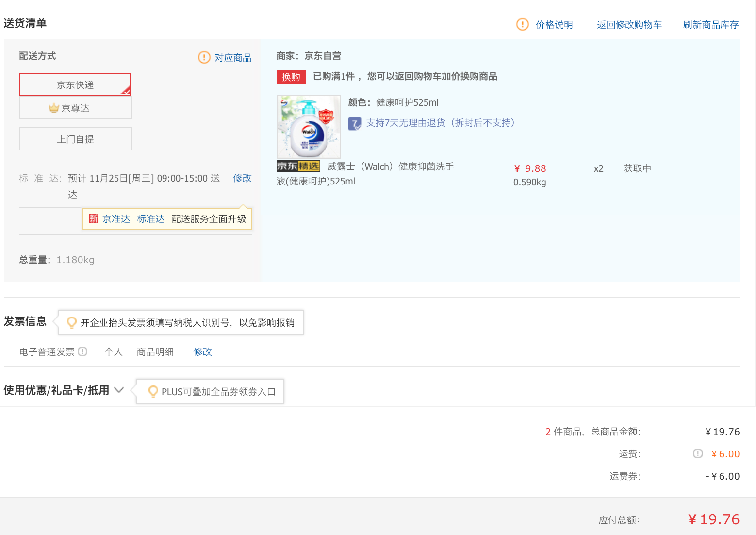Screen dimensions: 756x535
Task: Click the 运费券 discount -¥6.00
Action: click(723, 476)
